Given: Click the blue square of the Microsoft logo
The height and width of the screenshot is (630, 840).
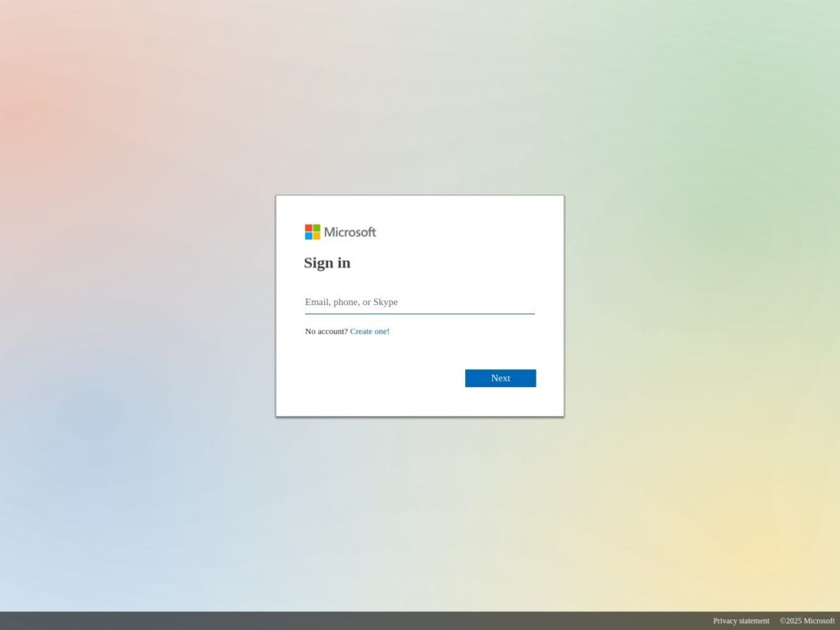Looking at the screenshot, I should pyautogui.click(x=309, y=235).
